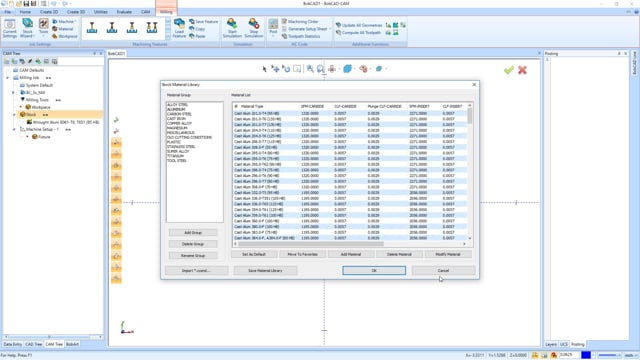Click the blue shaded cube view icon

pos(347,69)
